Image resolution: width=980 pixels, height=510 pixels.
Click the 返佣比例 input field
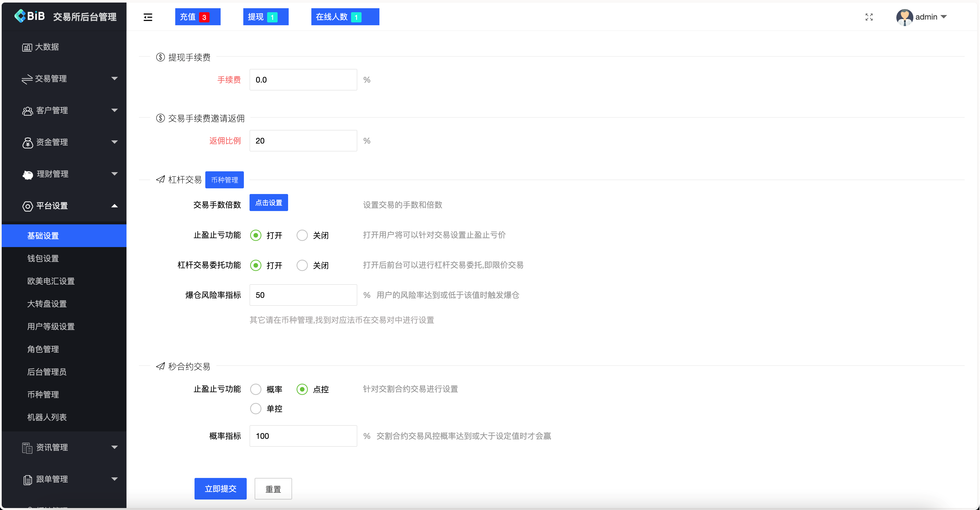click(x=303, y=140)
